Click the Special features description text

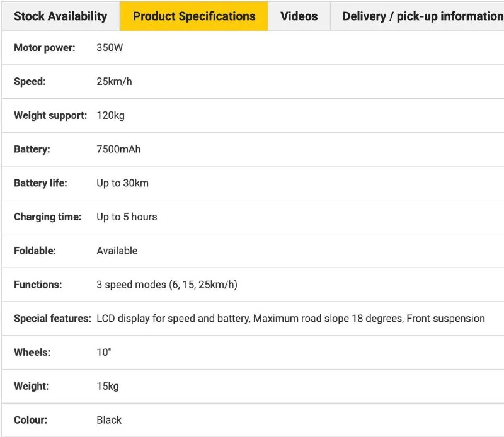pyautogui.click(x=290, y=319)
